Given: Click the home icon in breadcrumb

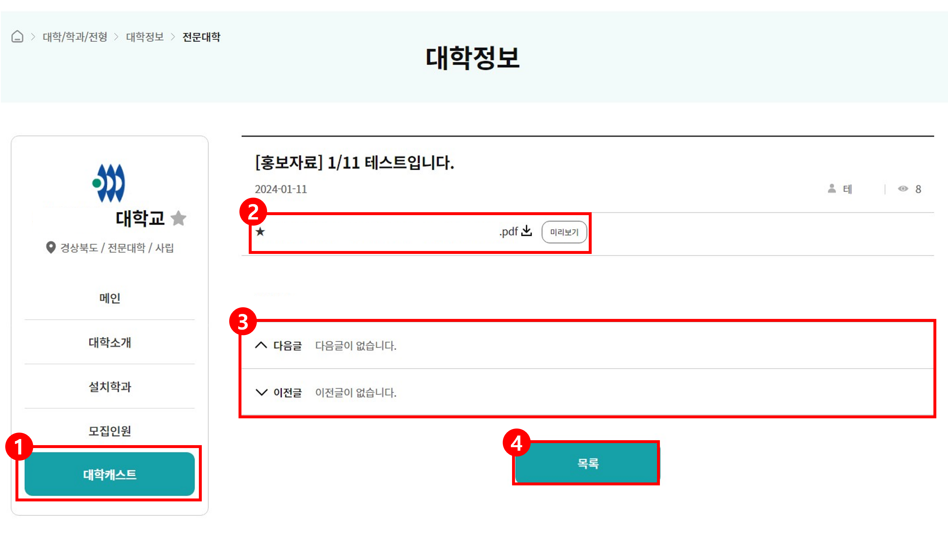Looking at the screenshot, I should [17, 37].
